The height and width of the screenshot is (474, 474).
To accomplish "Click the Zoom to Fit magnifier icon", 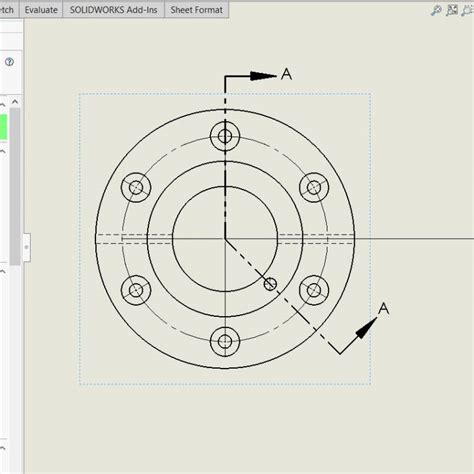I will tap(436, 10).
